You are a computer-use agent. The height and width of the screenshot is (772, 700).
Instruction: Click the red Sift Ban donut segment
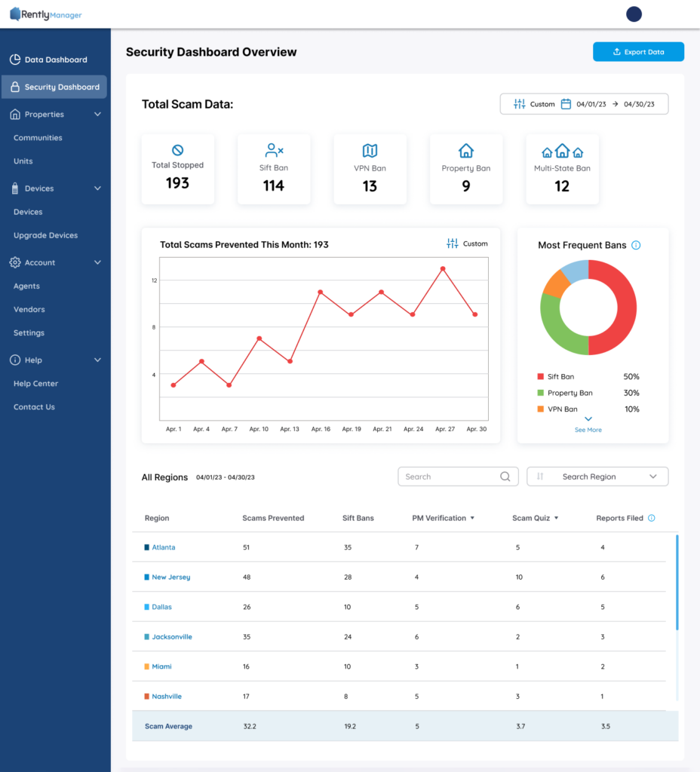[627, 308]
